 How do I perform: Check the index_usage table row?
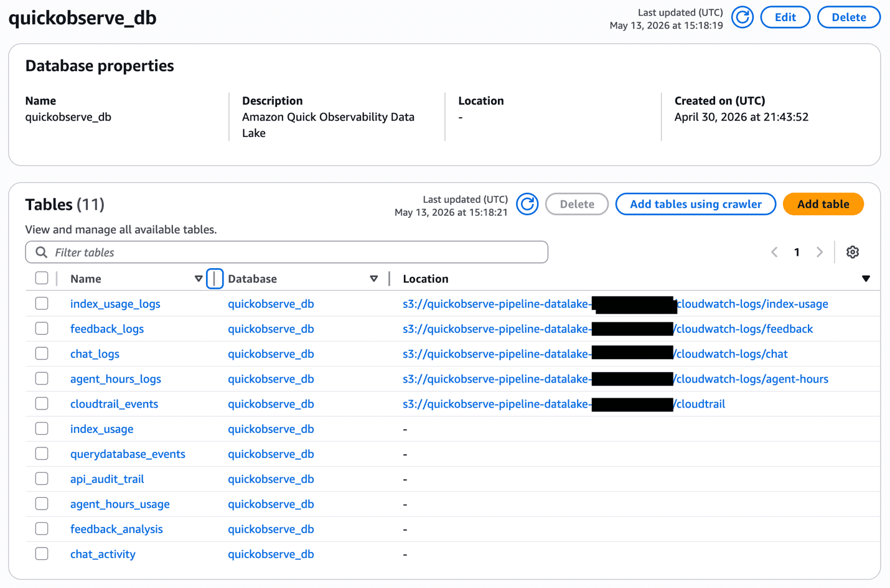(42, 429)
